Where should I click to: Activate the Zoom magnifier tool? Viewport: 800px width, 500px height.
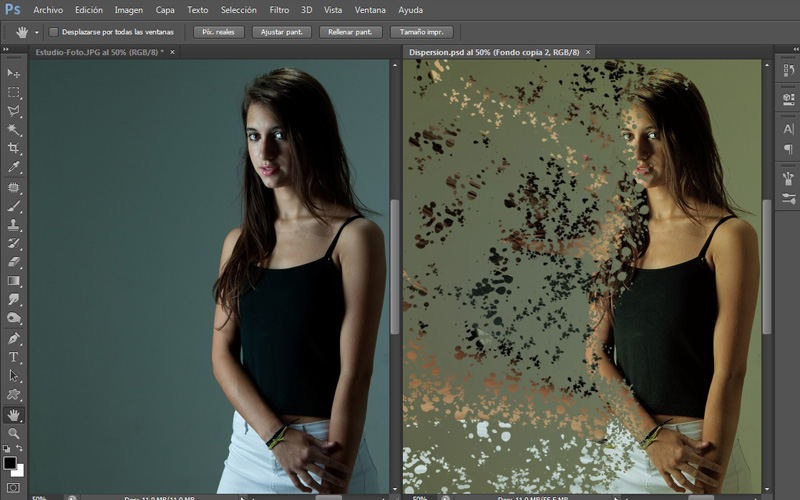(14, 433)
